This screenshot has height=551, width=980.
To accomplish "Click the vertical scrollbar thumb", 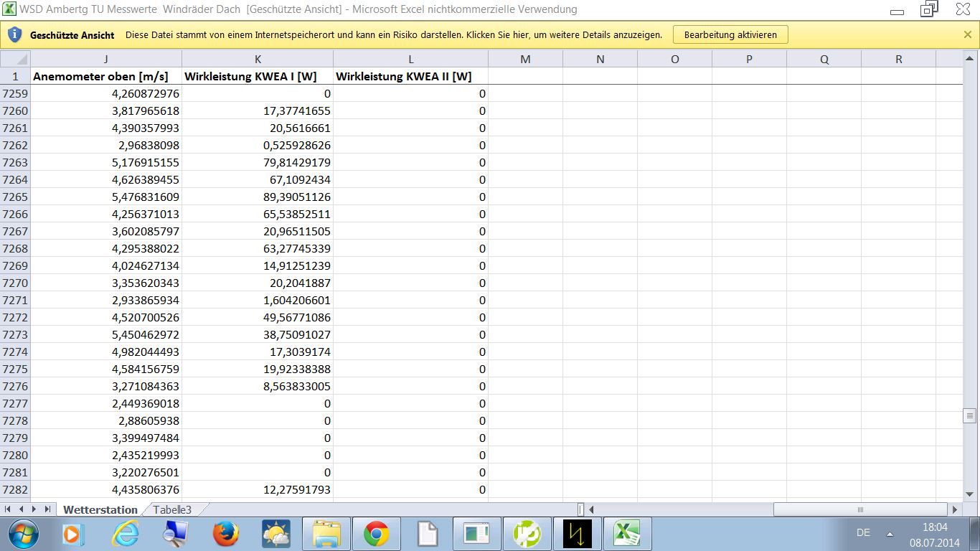I will tap(970, 415).
